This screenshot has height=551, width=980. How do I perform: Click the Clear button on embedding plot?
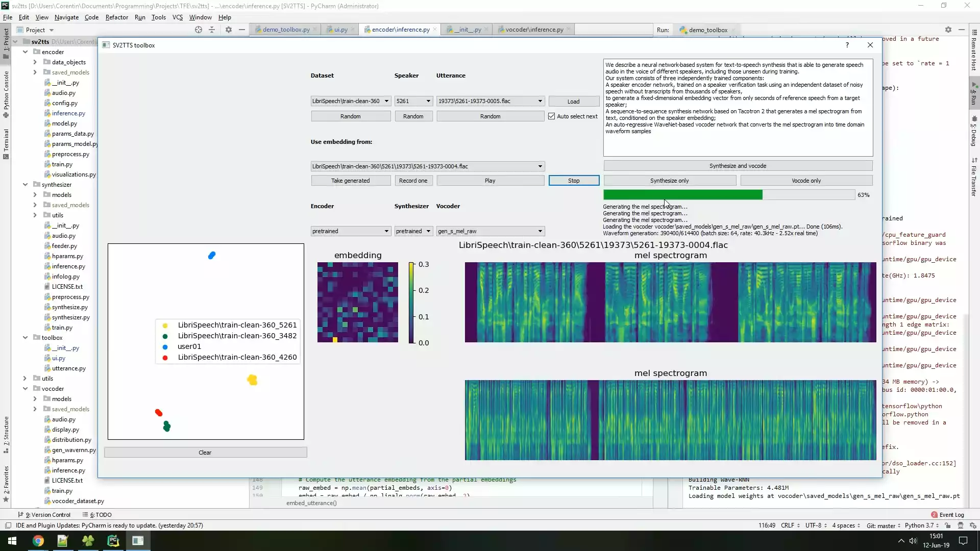pos(205,452)
